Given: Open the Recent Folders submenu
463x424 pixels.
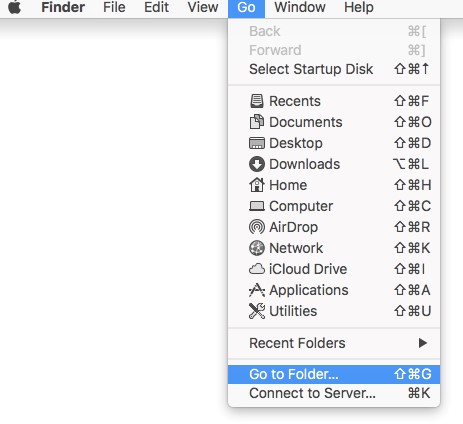Looking at the screenshot, I should click(334, 343).
